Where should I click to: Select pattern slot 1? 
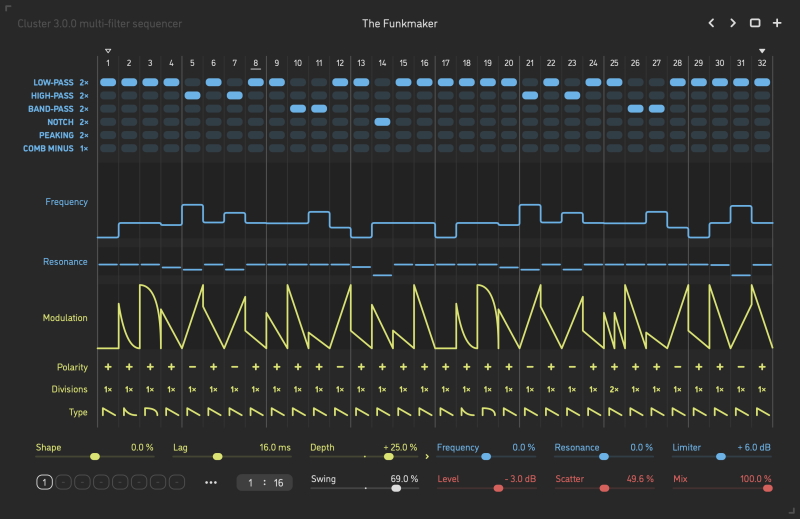click(44, 482)
